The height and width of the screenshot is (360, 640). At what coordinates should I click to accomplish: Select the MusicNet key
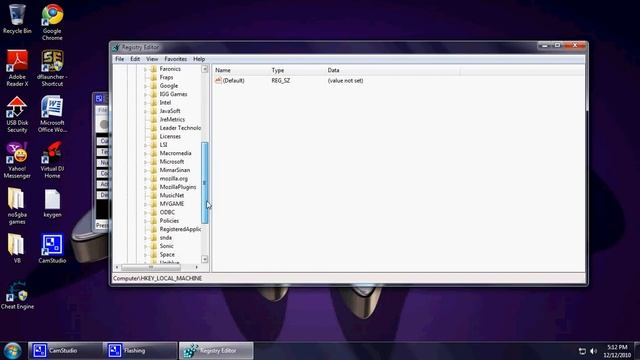point(171,196)
